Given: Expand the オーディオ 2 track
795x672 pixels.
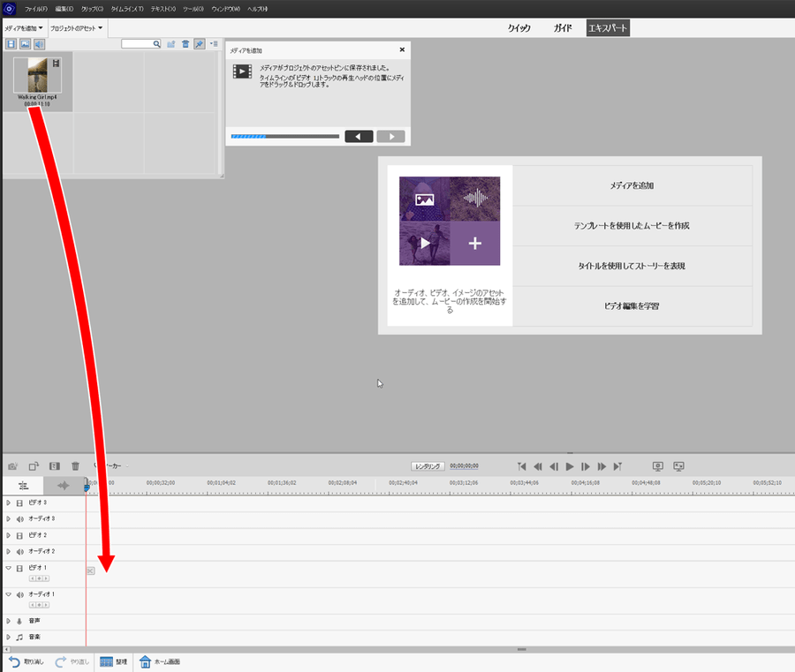Looking at the screenshot, I should (x=8, y=551).
